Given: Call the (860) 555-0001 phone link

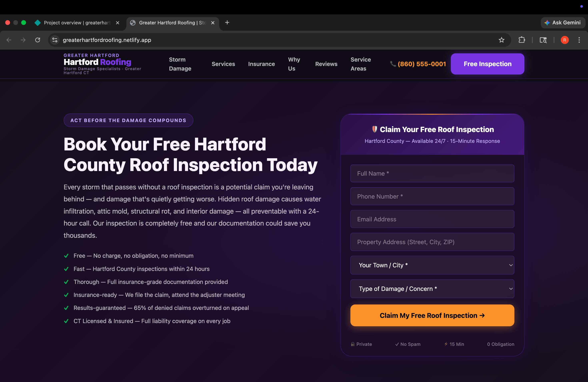Looking at the screenshot, I should (418, 64).
